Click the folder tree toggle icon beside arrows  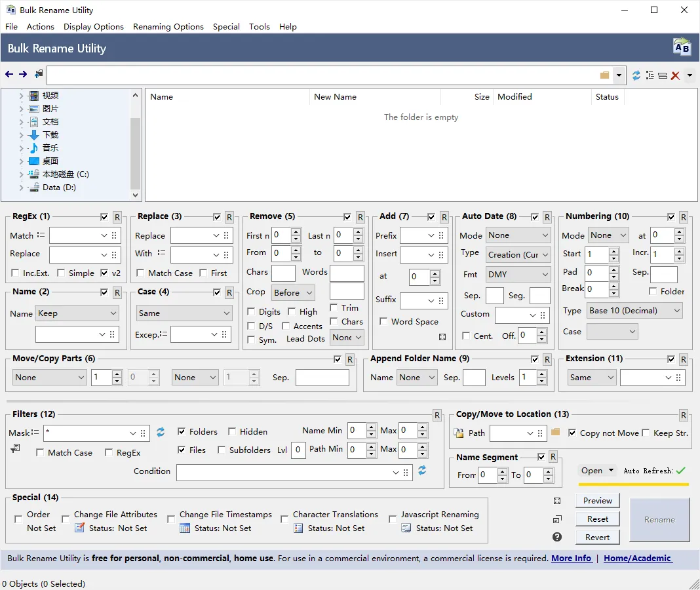pos(39,73)
